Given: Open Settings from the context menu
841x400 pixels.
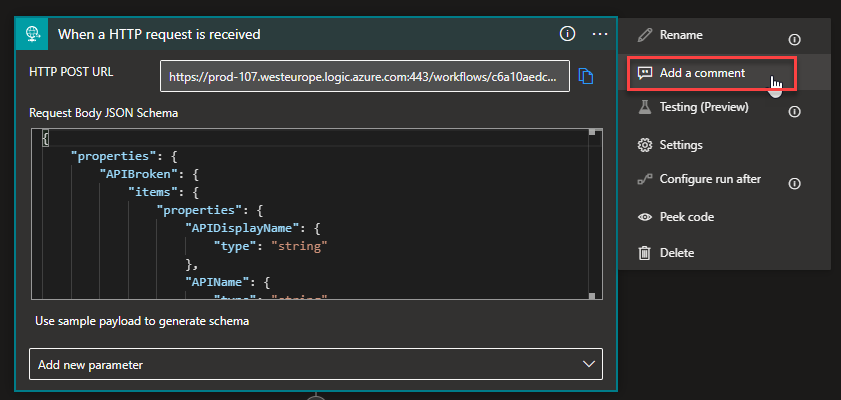Looking at the screenshot, I should click(680, 144).
